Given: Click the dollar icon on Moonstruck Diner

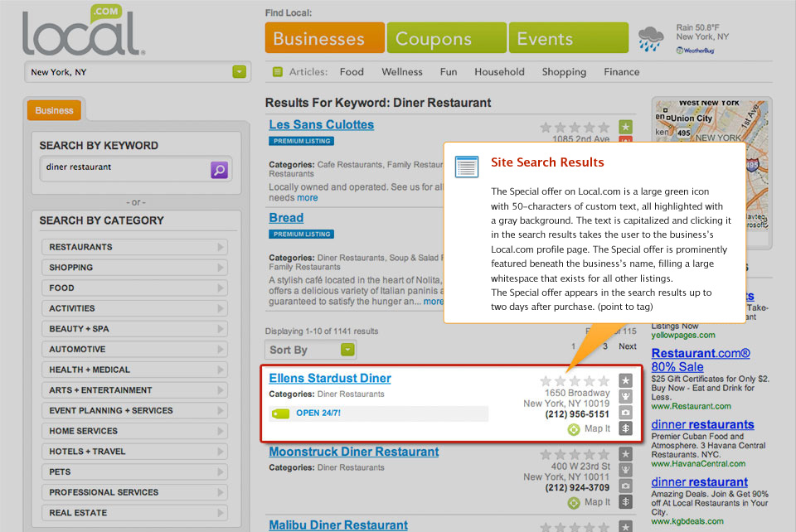Looking at the screenshot, I should 625,502.
